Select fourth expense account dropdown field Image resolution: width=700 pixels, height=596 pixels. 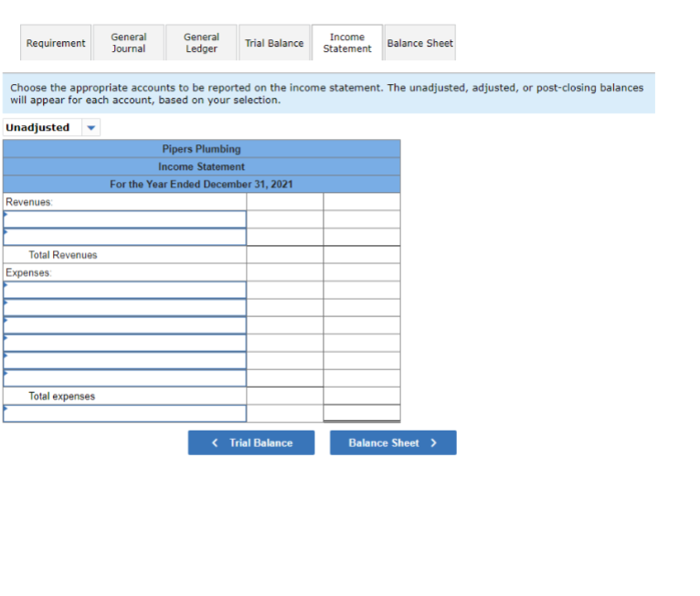pos(124,343)
